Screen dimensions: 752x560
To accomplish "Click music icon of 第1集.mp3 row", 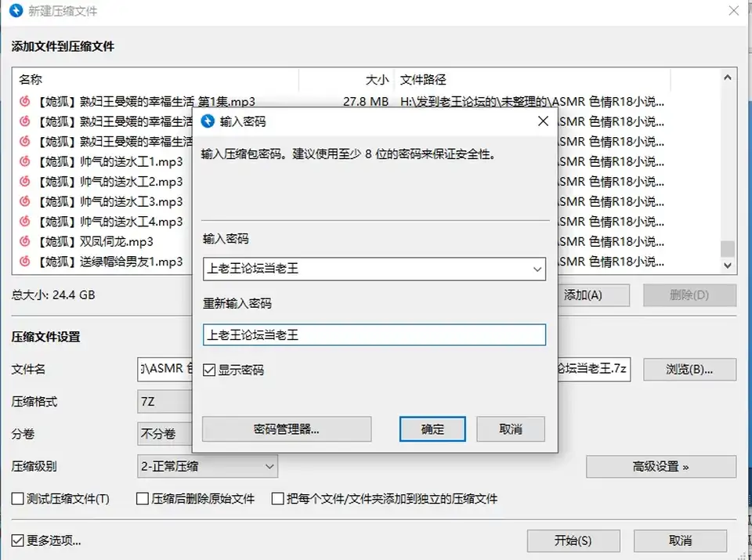I will 24,102.
